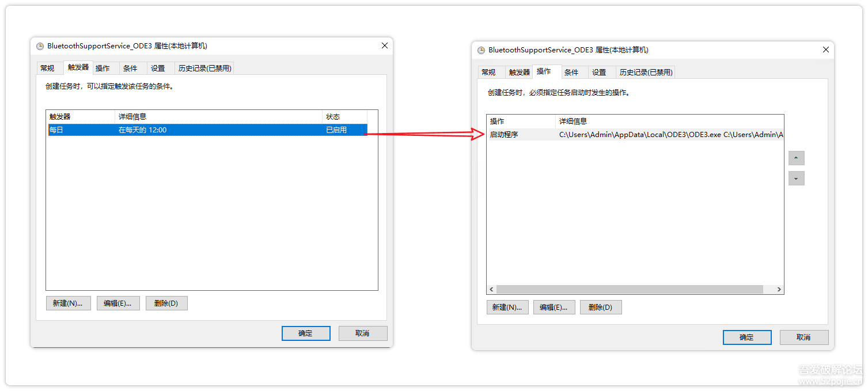The image size is (868, 391).
Task: Open 条件 tab in the triggers window
Action: point(131,69)
